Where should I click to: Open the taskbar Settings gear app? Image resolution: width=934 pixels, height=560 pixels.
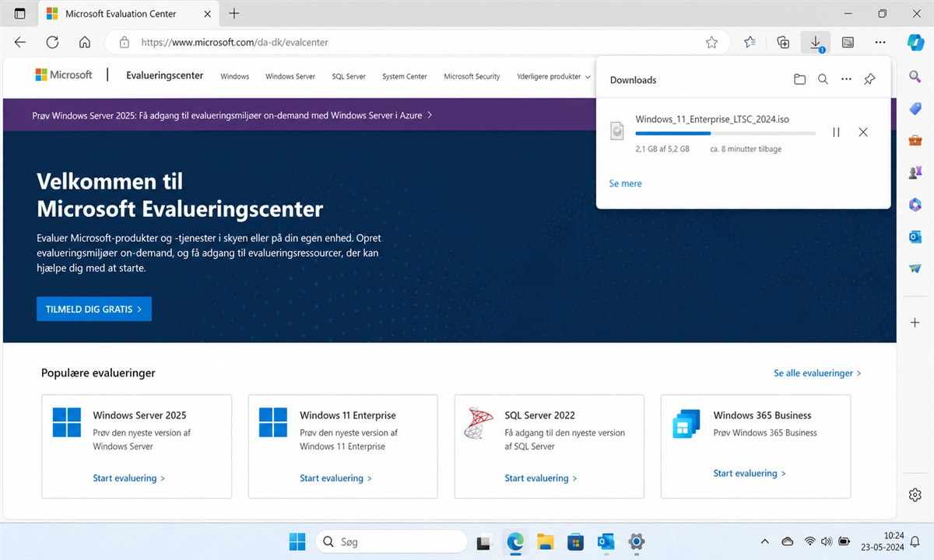[637, 541]
